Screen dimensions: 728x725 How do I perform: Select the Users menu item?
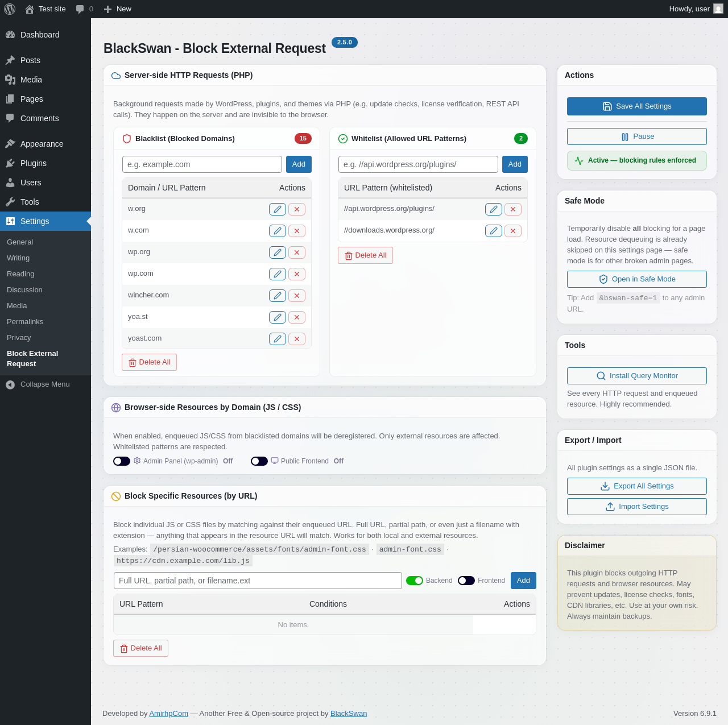coord(45,183)
